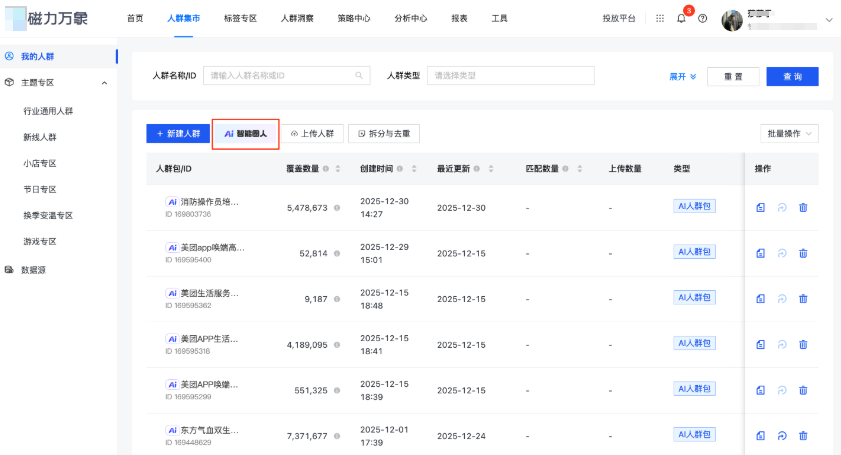
Task: Delete the 东方气血双生 audience
Action: point(803,436)
